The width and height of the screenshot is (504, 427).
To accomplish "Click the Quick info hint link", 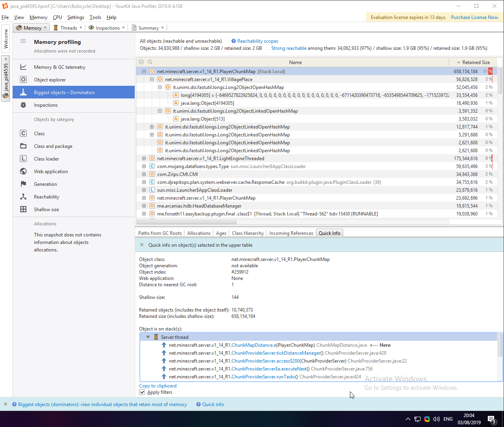I will pos(213,404).
